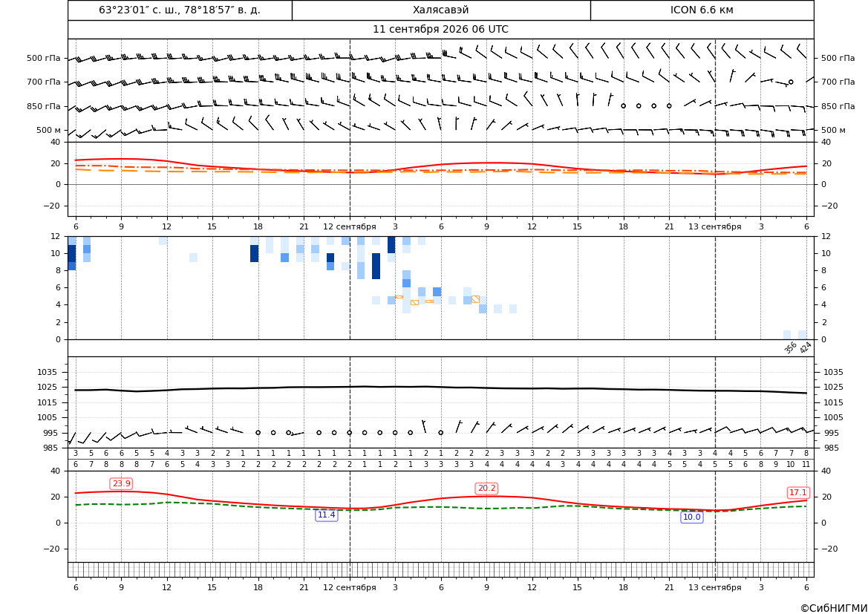Click the 12 сентября label under temperature panel
This screenshot has height=614, width=868.
pyautogui.click(x=349, y=226)
